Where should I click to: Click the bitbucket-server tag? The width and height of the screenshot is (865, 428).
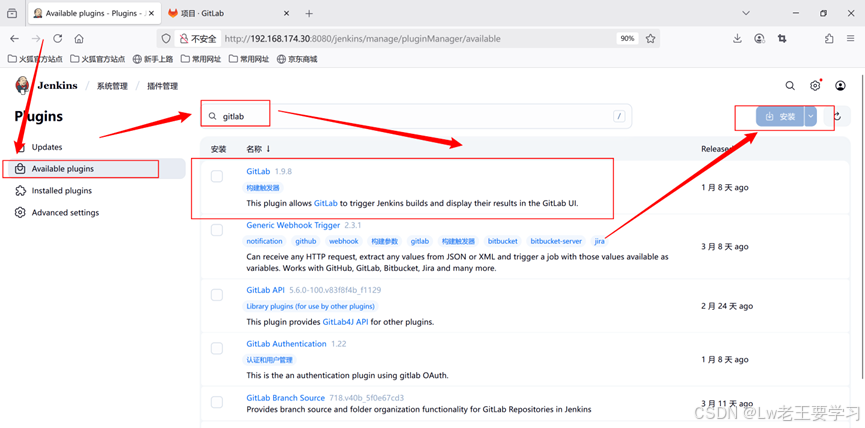coord(556,241)
